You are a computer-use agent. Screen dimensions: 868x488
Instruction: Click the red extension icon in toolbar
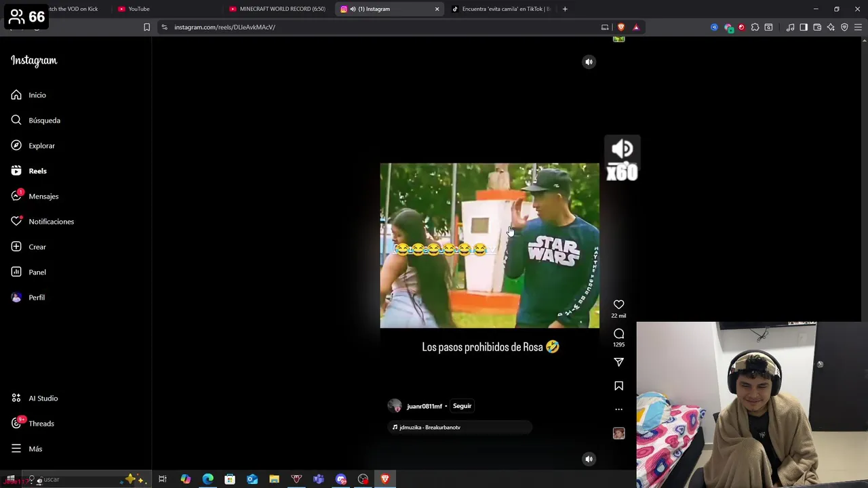coord(741,27)
